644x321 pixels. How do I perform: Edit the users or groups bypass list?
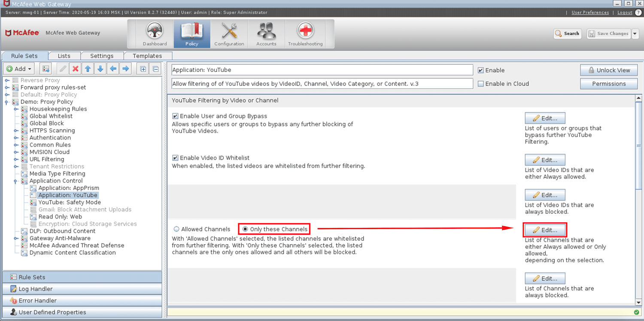(x=545, y=118)
